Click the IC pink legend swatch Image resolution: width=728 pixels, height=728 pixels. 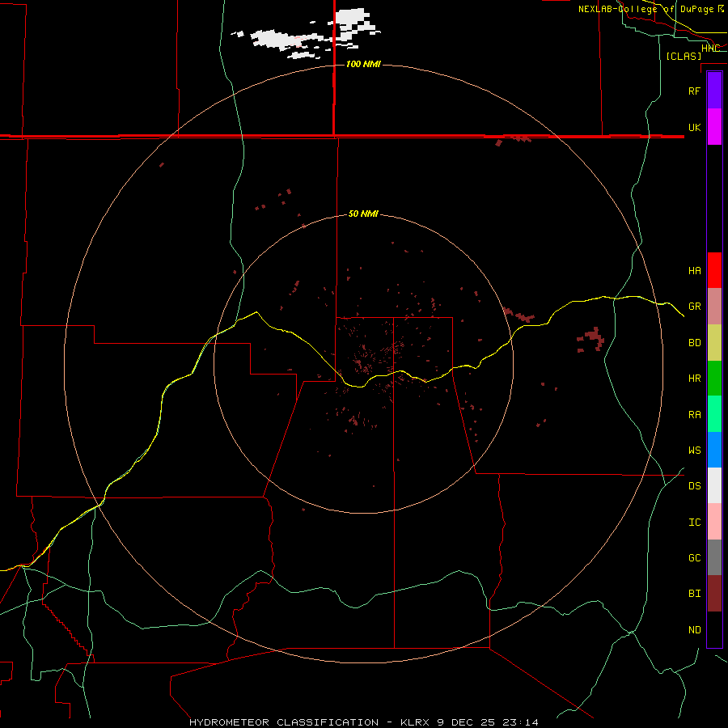pos(714,522)
